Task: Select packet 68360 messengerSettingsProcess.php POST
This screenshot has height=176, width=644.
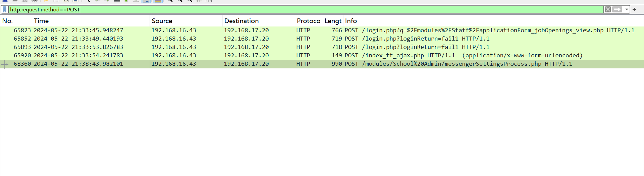Action: (x=302, y=64)
